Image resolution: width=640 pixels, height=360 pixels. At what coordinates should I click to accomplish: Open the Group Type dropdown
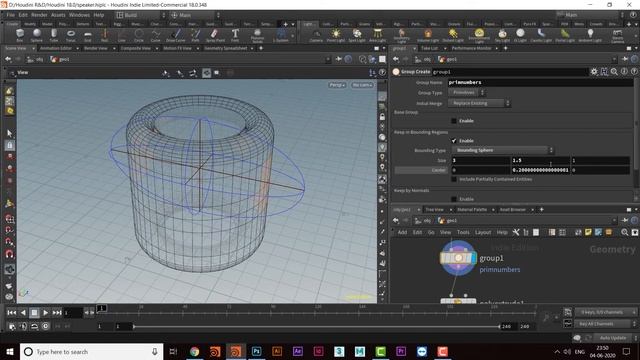467,93
